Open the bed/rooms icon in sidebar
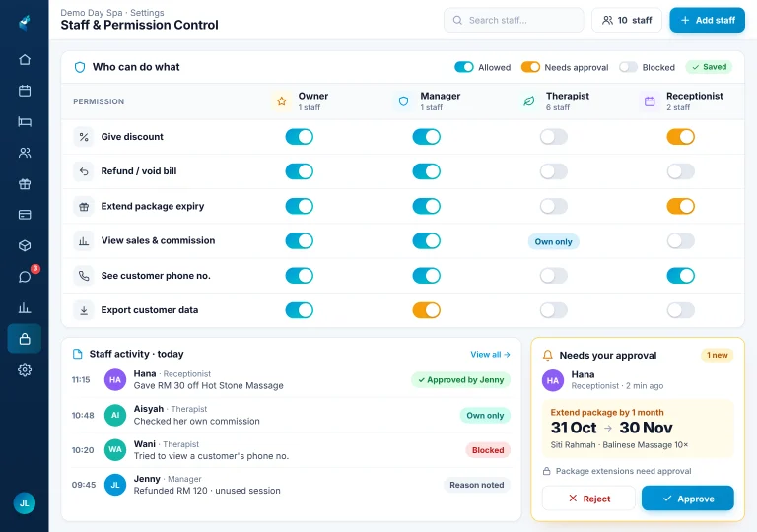 [x=25, y=121]
